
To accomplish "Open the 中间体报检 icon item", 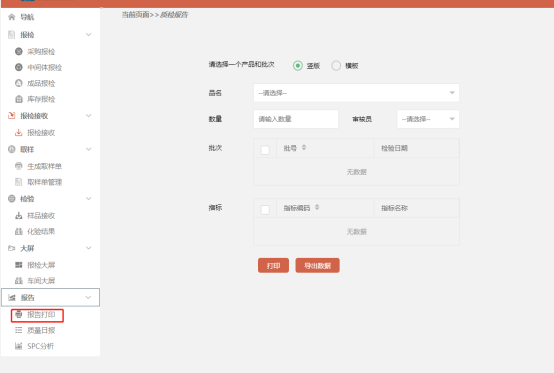I will point(19,67).
